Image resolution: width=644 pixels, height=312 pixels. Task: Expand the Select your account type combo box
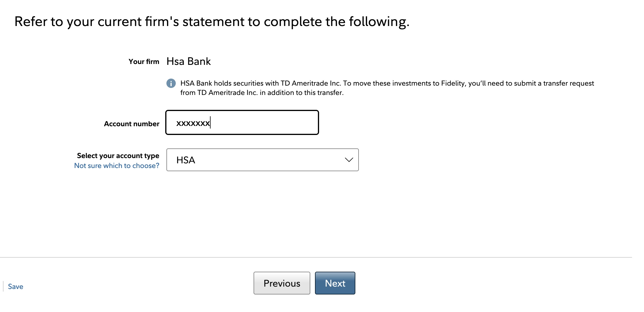[x=262, y=160]
